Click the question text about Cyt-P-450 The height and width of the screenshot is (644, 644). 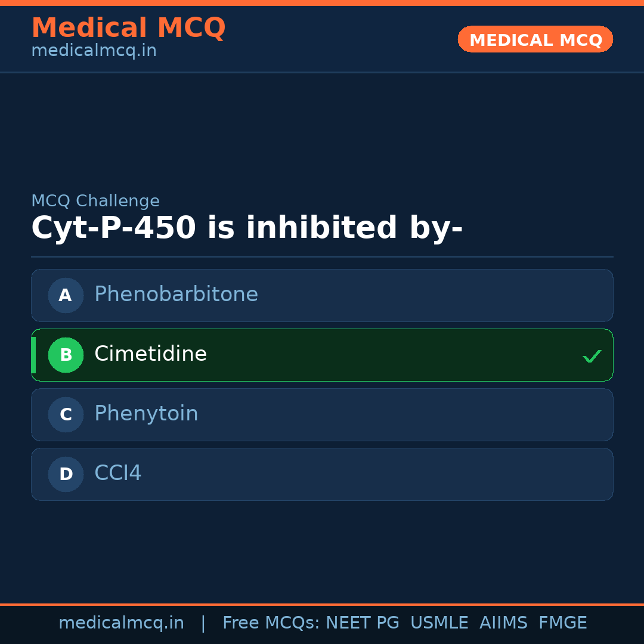(247, 228)
